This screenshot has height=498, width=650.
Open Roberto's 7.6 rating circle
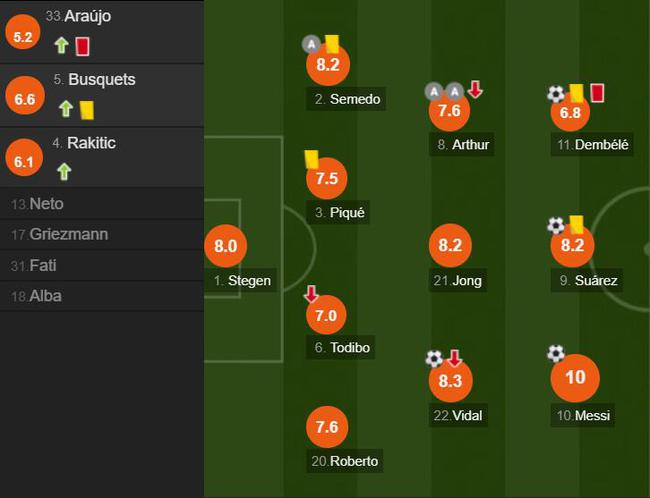pyautogui.click(x=327, y=428)
